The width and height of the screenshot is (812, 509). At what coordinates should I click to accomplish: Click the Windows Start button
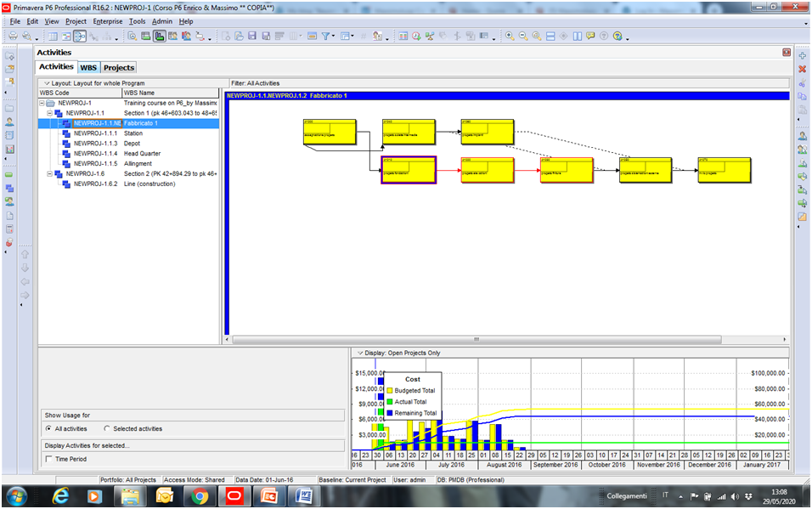pyautogui.click(x=17, y=496)
